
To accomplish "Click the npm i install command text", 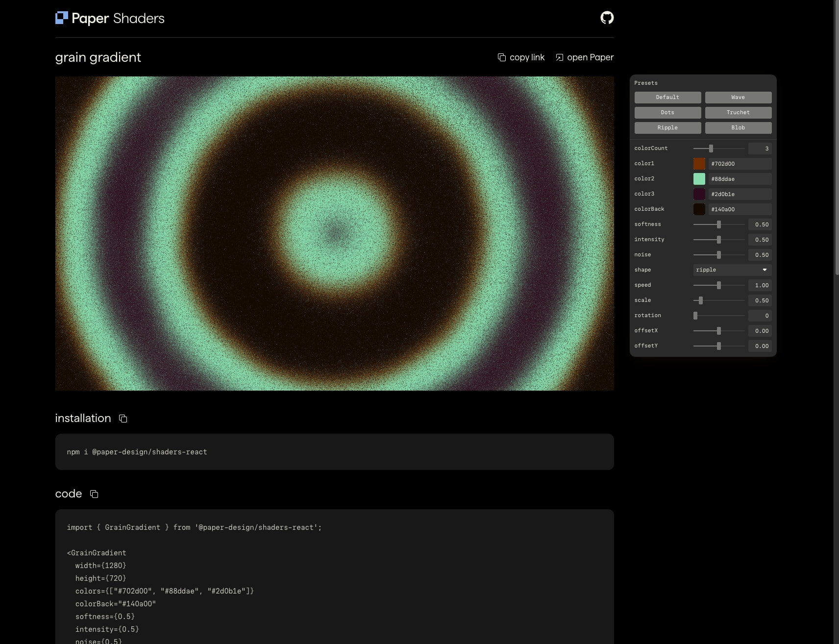I will [x=137, y=452].
